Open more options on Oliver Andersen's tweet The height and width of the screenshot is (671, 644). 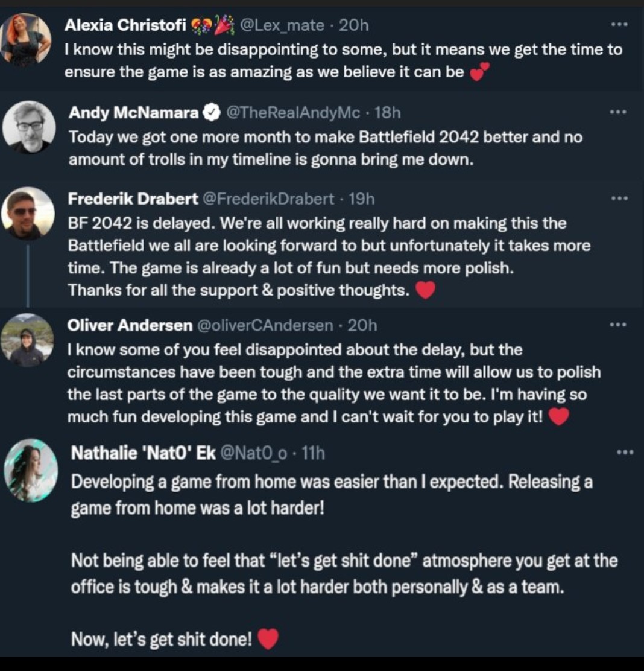point(619,325)
